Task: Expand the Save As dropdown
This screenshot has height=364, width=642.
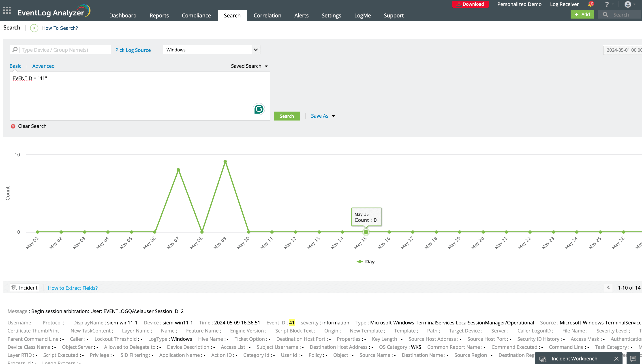Action: tap(333, 116)
